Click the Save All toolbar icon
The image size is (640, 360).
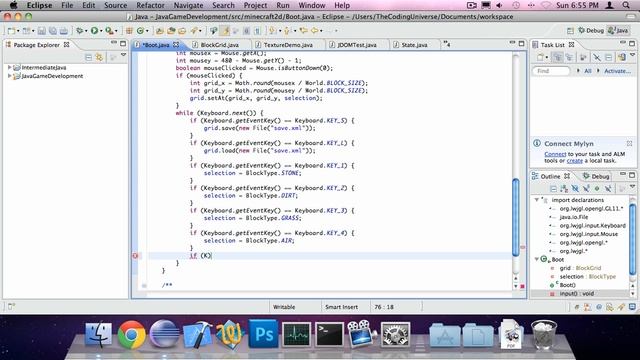pos(53,31)
